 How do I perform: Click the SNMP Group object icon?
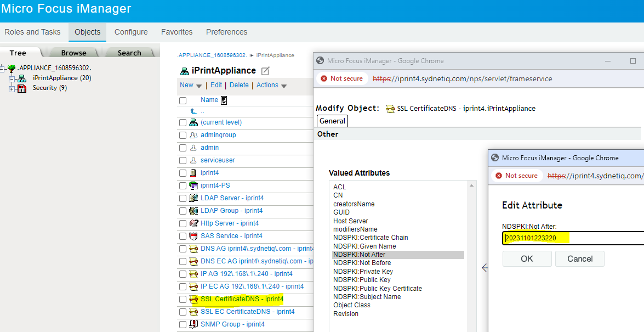click(x=193, y=324)
